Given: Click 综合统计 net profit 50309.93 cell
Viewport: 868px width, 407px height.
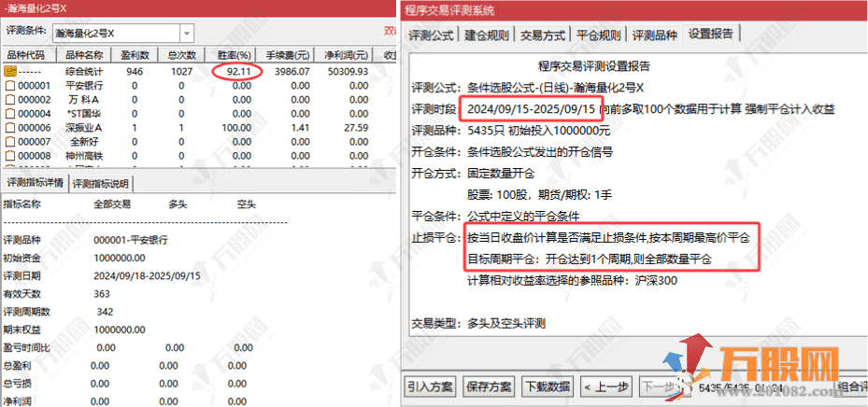Looking at the screenshot, I should (x=348, y=71).
